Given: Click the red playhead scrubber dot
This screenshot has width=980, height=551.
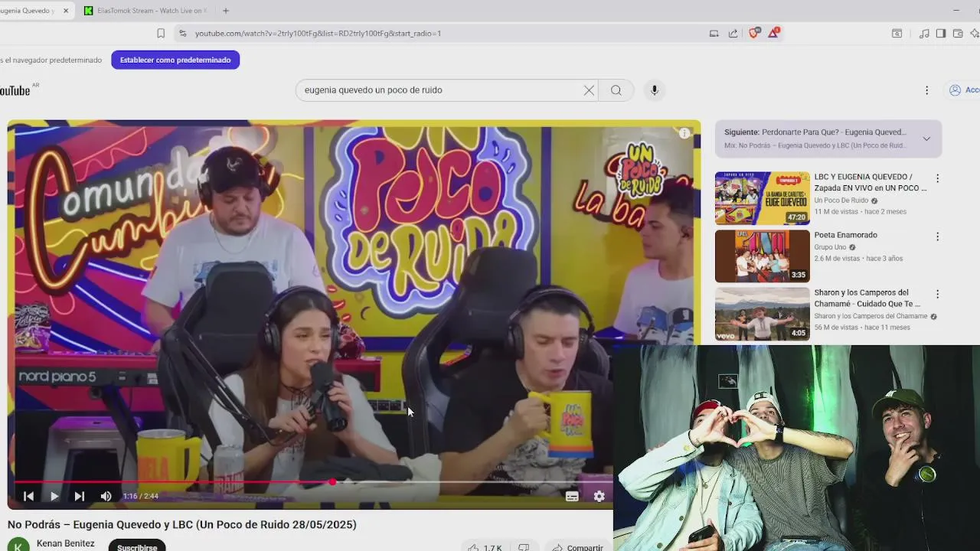Looking at the screenshot, I should pyautogui.click(x=332, y=482).
